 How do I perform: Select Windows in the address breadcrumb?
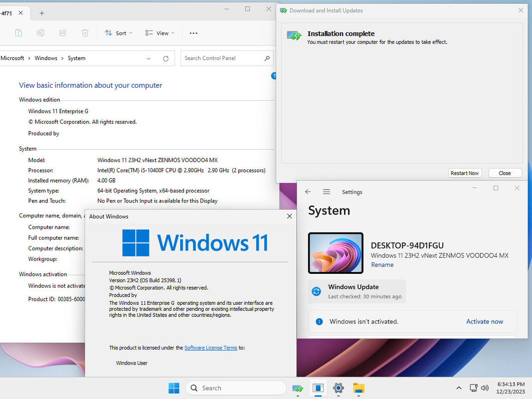pyautogui.click(x=46, y=58)
